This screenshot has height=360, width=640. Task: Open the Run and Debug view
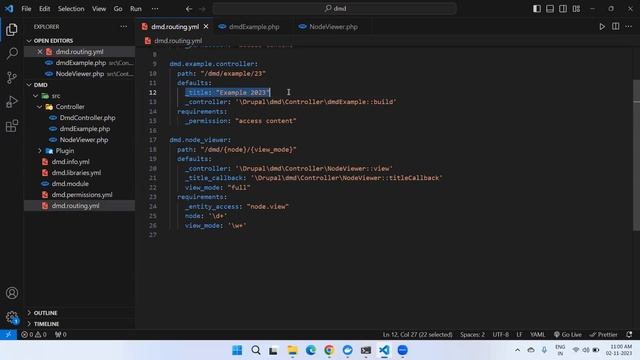click(12, 101)
